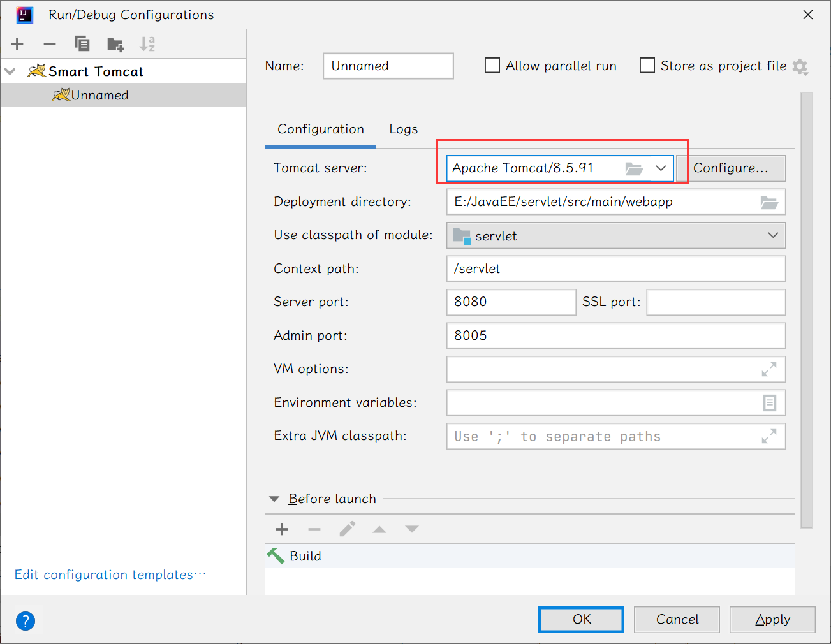
Task: Click the Admin port field
Action: click(616, 335)
